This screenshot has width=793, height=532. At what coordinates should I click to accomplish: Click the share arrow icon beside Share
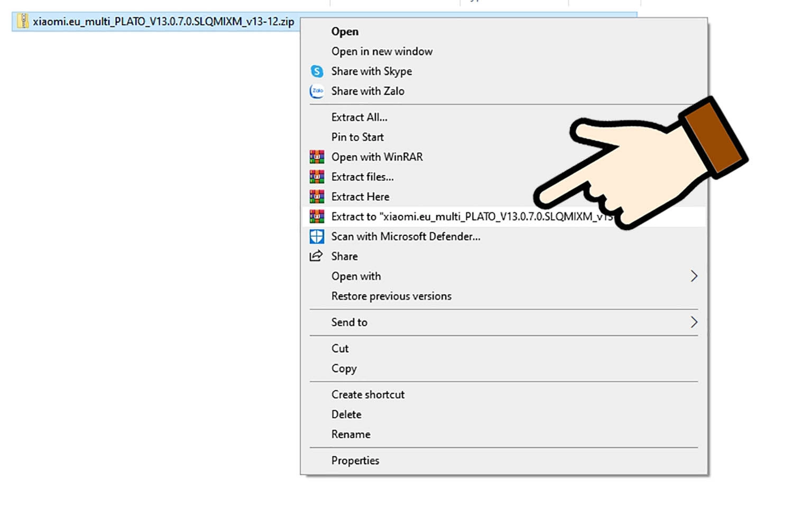coord(316,256)
